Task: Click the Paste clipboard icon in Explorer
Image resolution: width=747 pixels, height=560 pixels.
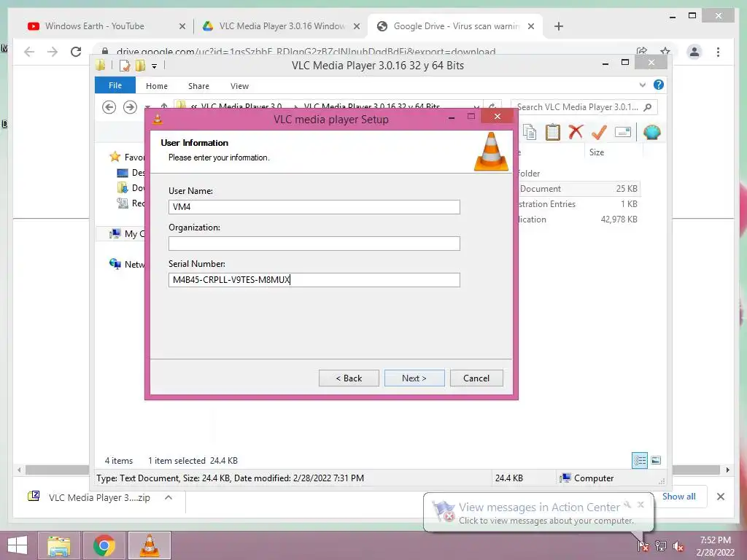Action: pos(553,132)
